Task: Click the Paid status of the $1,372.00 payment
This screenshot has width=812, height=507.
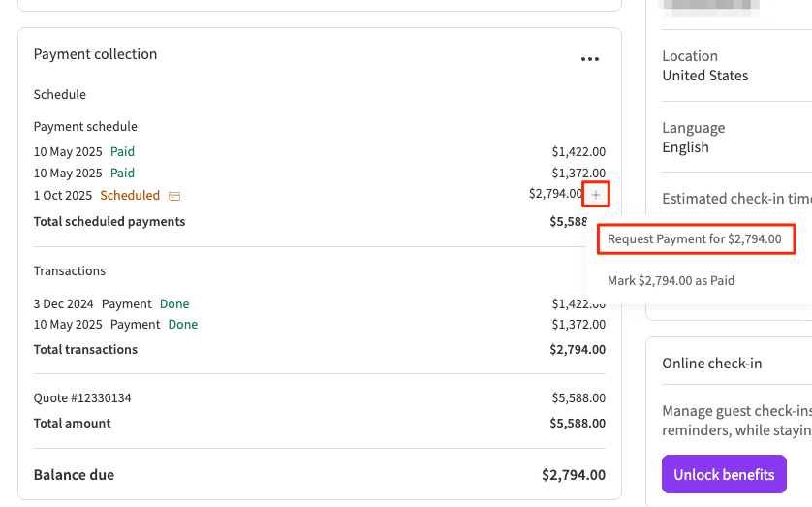Action: point(122,174)
